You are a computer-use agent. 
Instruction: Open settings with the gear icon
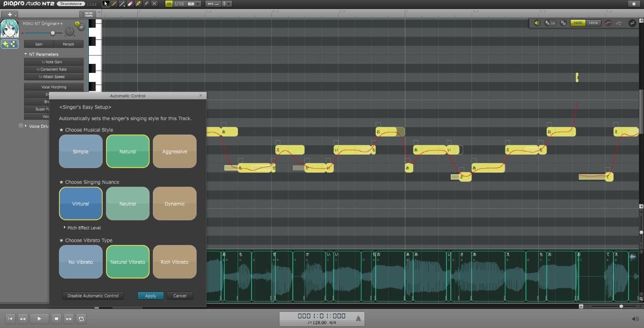pos(634,4)
